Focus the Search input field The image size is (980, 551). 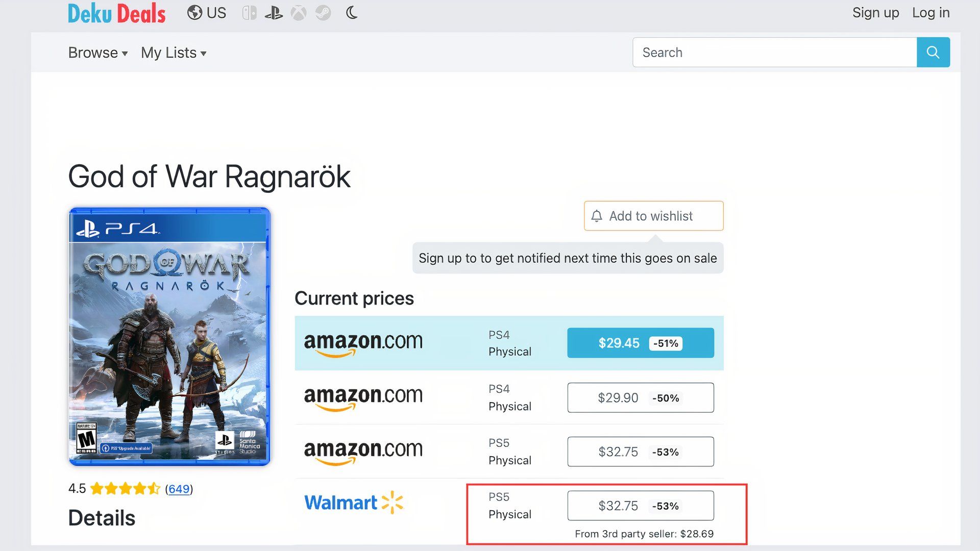[775, 52]
